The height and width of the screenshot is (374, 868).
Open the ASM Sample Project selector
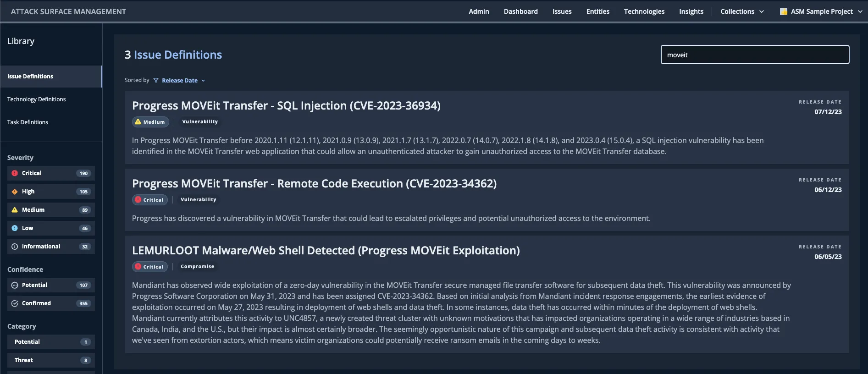[821, 11]
